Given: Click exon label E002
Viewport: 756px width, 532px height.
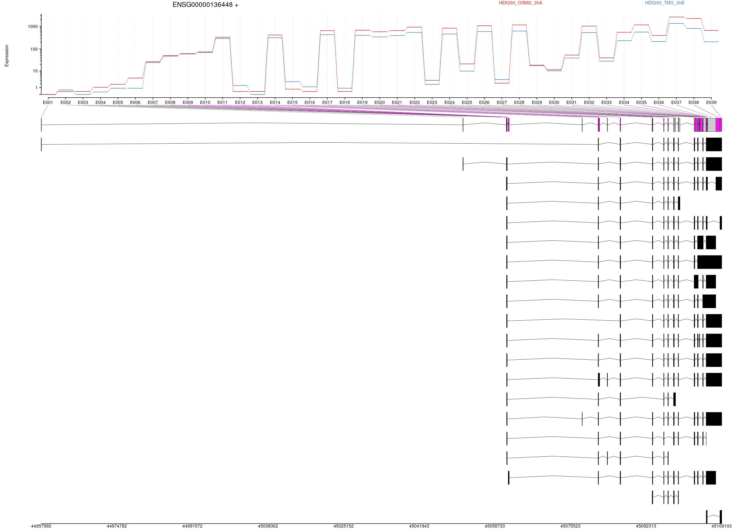Looking at the screenshot, I should (x=66, y=102).
